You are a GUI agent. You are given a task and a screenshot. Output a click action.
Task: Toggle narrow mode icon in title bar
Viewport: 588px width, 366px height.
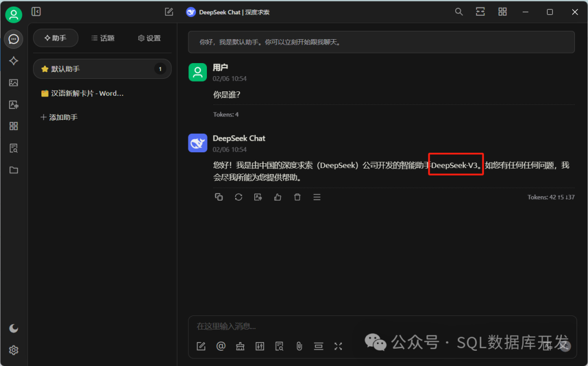pyautogui.click(x=480, y=11)
